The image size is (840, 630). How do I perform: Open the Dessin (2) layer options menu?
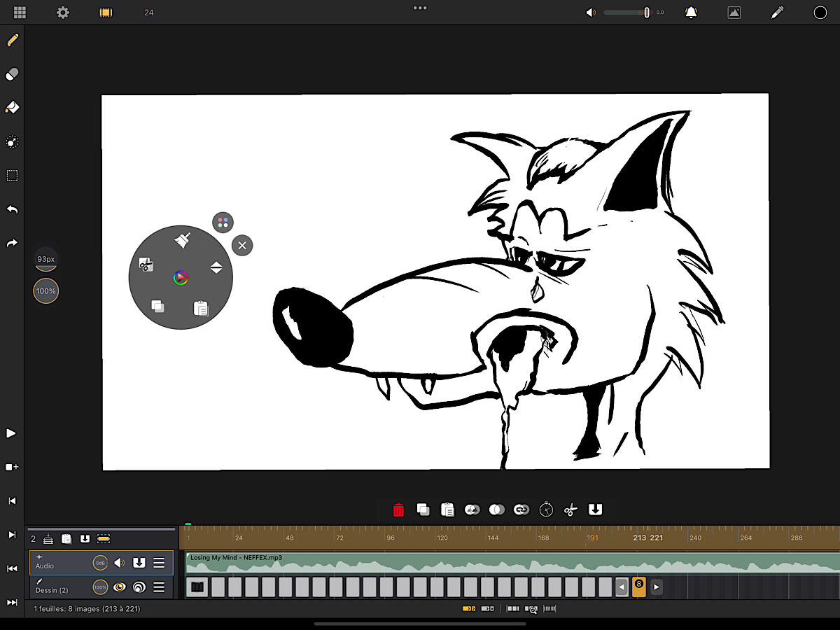159,587
